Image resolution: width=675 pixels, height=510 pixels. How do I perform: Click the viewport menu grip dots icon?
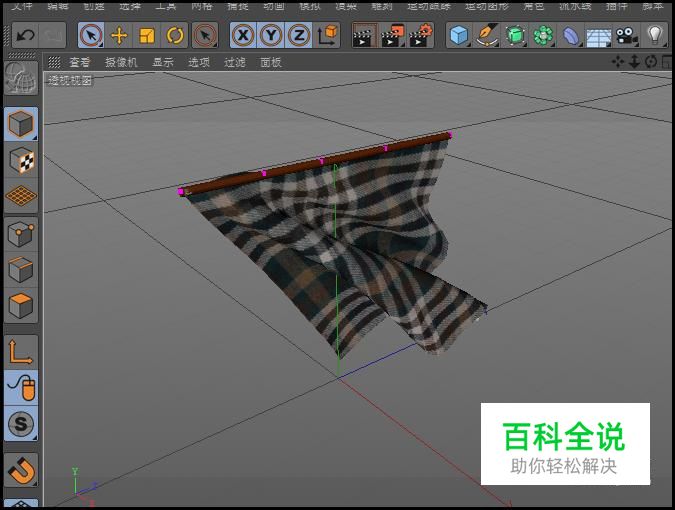point(54,62)
